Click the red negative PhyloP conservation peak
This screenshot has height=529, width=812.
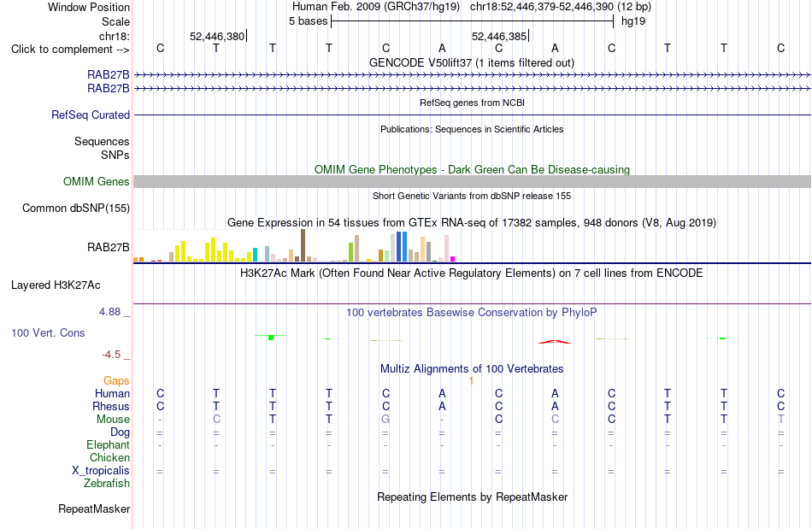coord(555,342)
